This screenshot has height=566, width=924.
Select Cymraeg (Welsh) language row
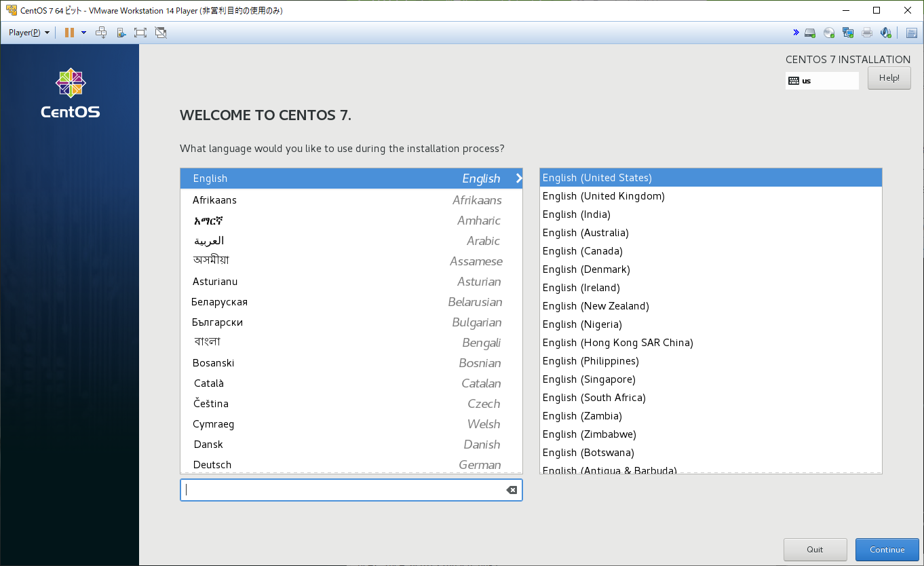pyautogui.click(x=351, y=424)
